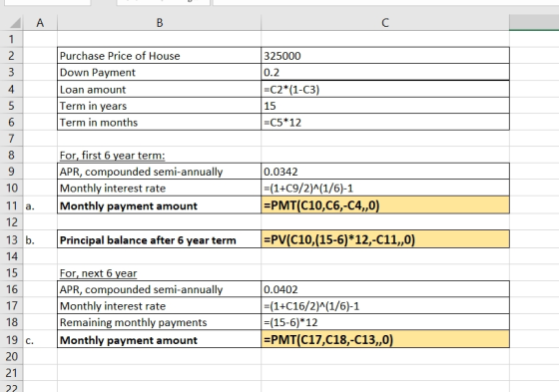Select column A header
The image size is (559, 392).
(40, 23)
